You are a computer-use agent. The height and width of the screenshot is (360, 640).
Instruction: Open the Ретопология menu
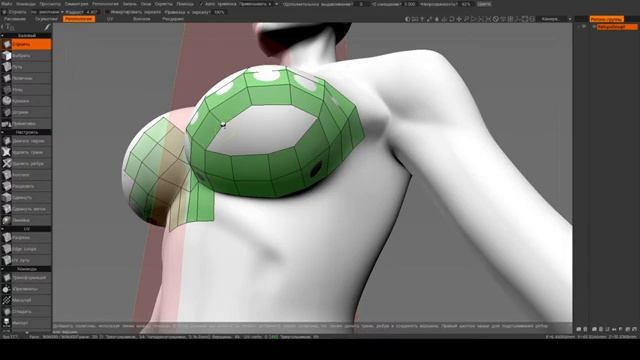[x=105, y=4]
